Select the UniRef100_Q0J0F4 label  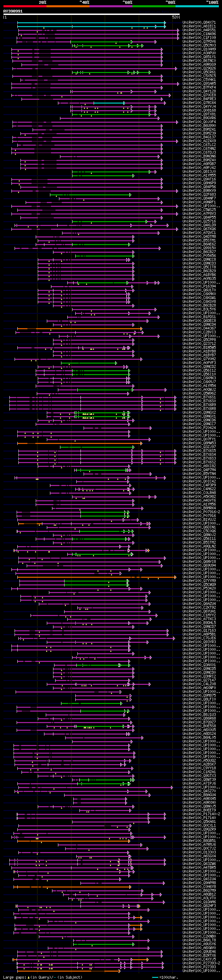(x=199, y=122)
